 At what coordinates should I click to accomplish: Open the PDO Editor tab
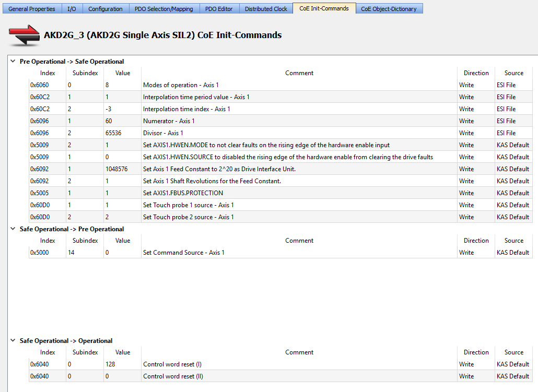tap(219, 8)
